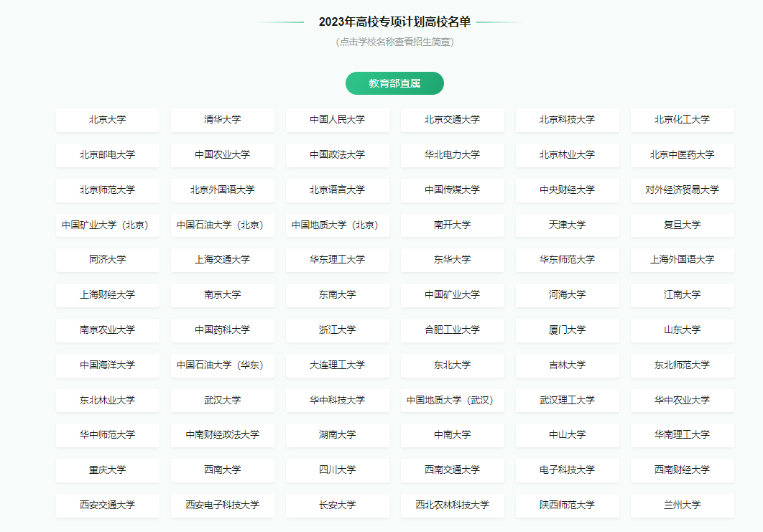Open 清华大学 admissions brochure
763x532 pixels.
[223, 120]
